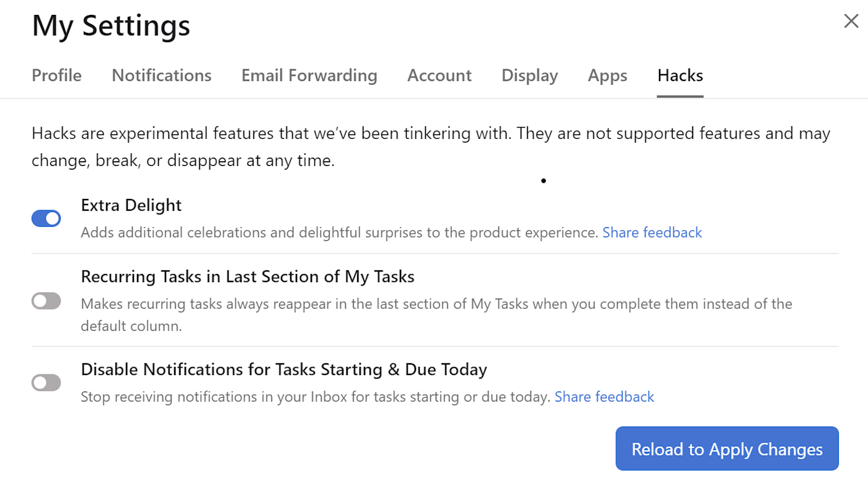Open the Display settings tab

click(529, 76)
